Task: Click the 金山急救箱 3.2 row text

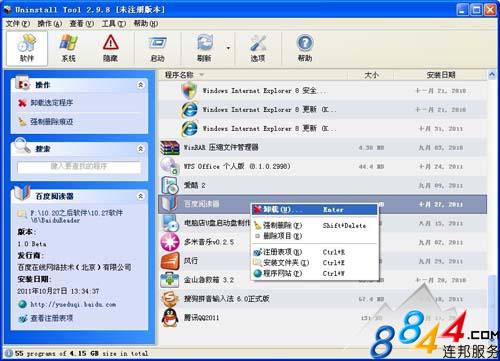Action: [209, 280]
